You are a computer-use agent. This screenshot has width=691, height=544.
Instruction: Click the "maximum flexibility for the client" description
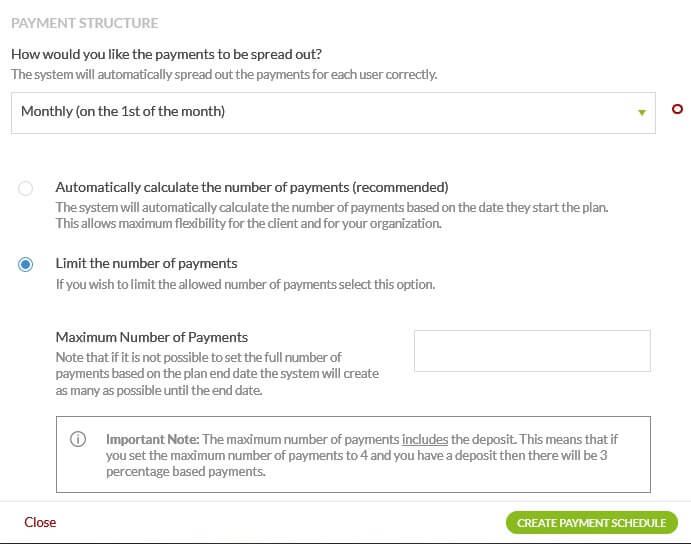click(250, 222)
